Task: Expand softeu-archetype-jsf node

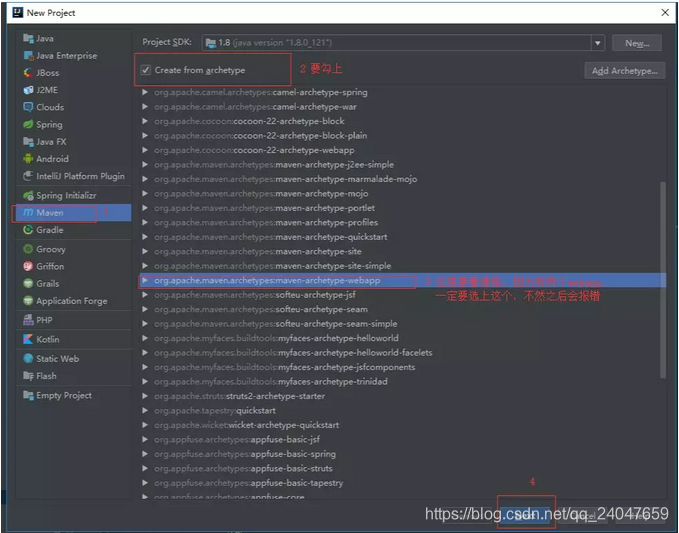Action: tap(145, 295)
